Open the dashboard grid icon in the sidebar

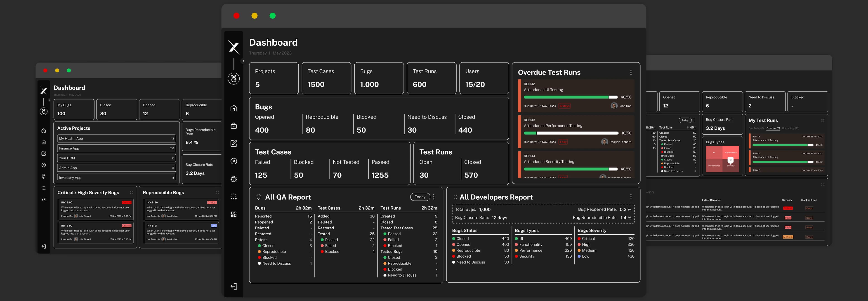[x=234, y=214]
